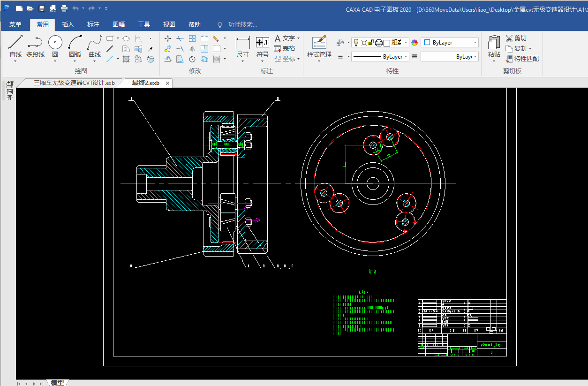The image size is (588, 386).
Task: Expand the red ByLayer linetype dropdown
Action: [475, 57]
